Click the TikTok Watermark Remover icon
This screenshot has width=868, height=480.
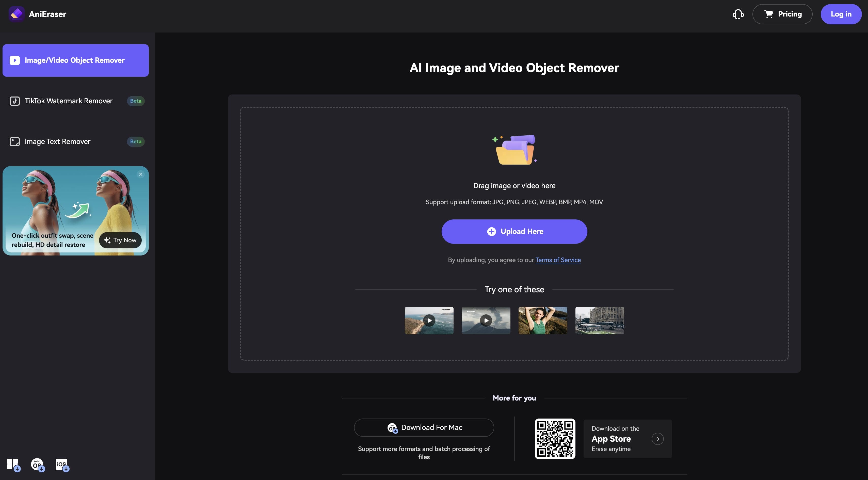[14, 101]
